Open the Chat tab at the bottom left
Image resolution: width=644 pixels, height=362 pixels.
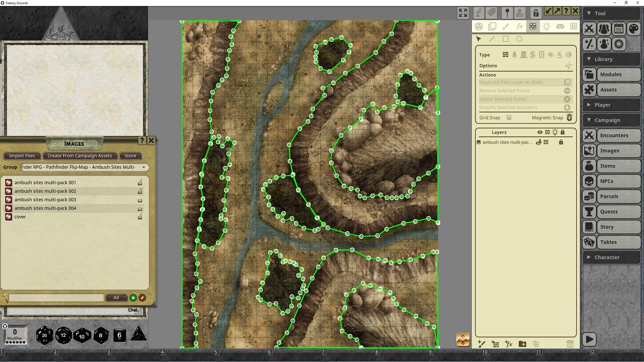point(132,310)
